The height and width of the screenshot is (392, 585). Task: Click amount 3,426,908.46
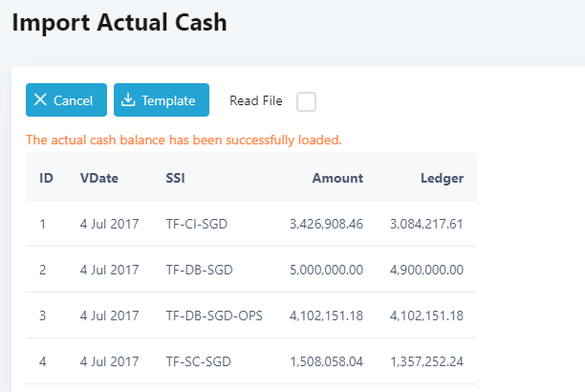[326, 225]
